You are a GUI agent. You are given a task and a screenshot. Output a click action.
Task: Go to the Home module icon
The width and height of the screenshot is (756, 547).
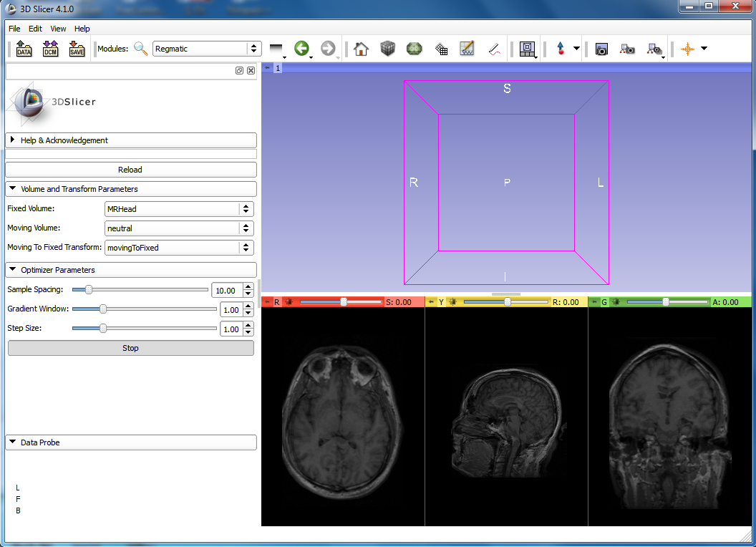click(362, 49)
